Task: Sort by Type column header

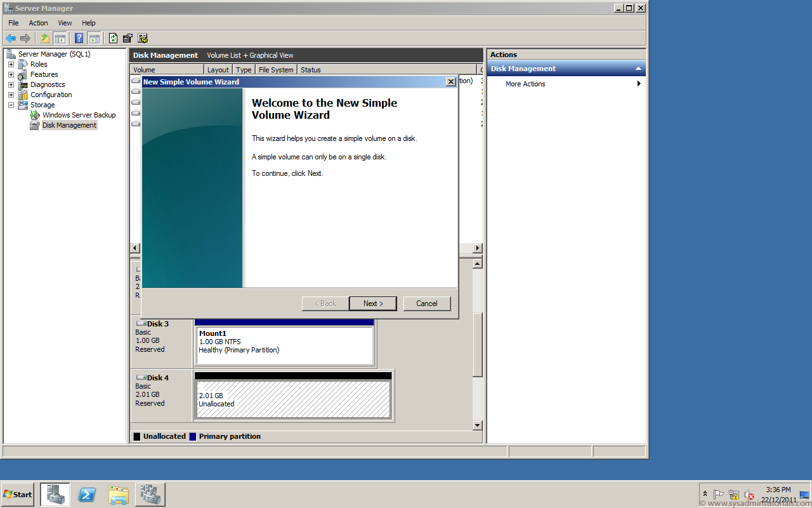Action: pyautogui.click(x=244, y=70)
